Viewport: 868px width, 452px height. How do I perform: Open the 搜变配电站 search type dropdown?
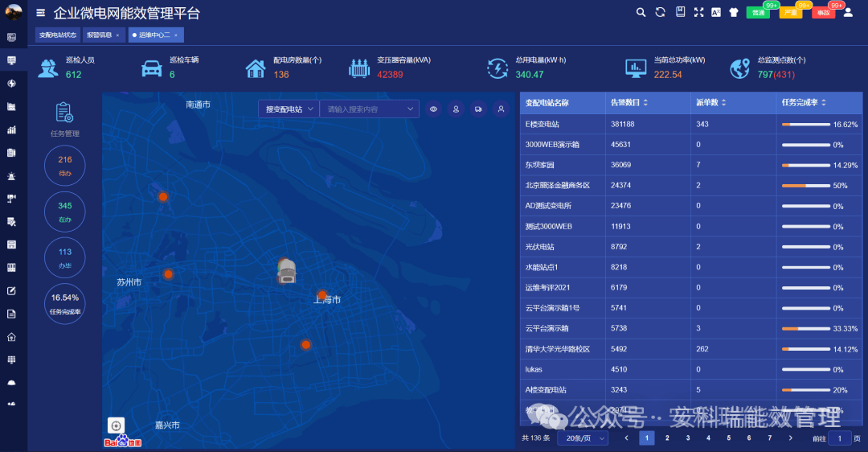(289, 109)
